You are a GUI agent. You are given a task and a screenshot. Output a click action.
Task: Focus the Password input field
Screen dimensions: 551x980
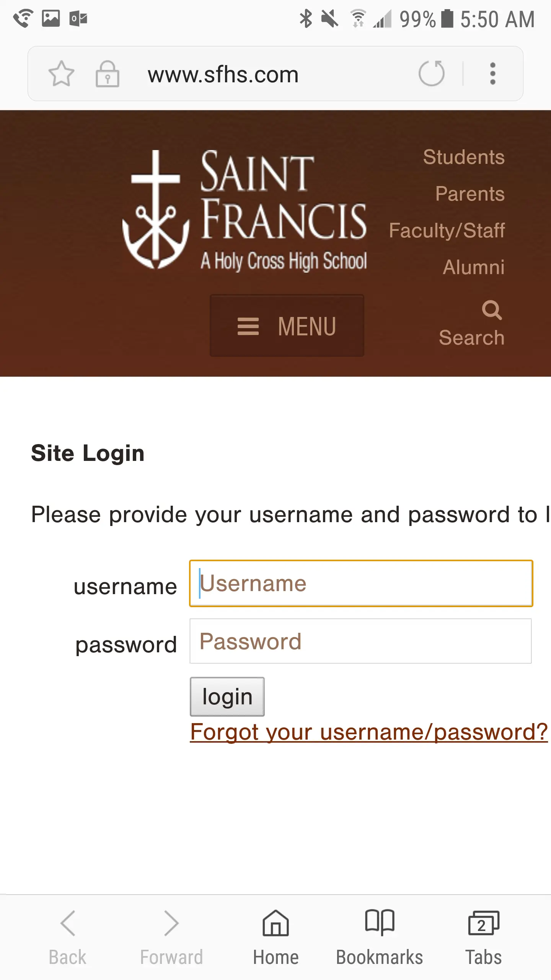pyautogui.click(x=360, y=641)
